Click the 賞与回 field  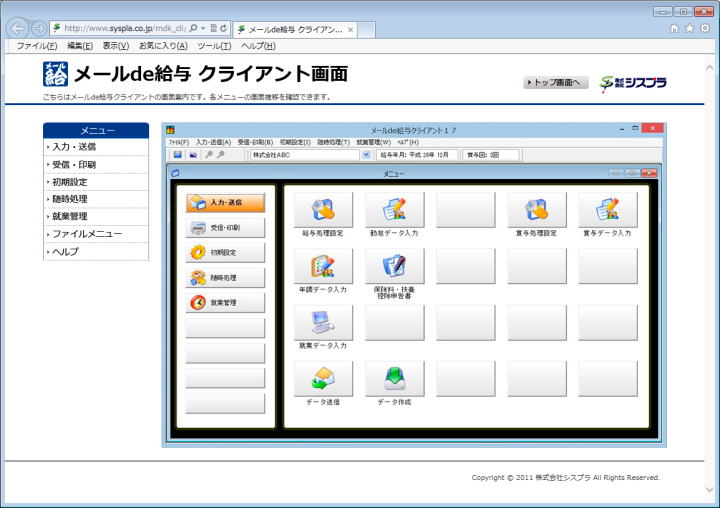pyautogui.click(x=491, y=155)
